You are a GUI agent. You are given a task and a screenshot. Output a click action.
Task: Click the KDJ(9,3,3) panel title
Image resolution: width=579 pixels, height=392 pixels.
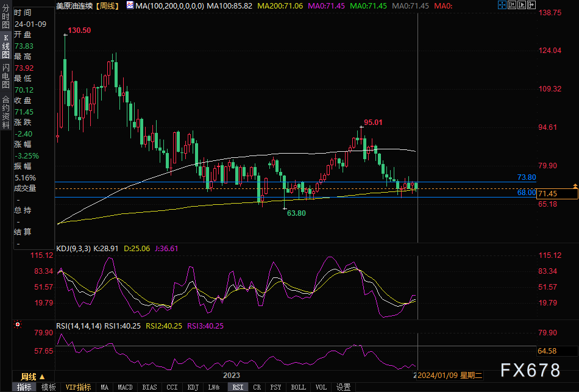pyautogui.click(x=73, y=248)
